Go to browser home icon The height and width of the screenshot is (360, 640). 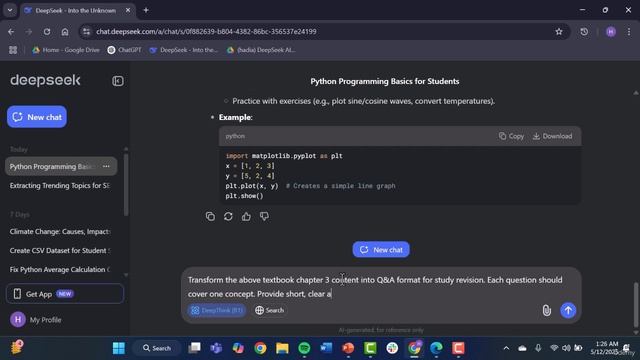tap(65, 32)
